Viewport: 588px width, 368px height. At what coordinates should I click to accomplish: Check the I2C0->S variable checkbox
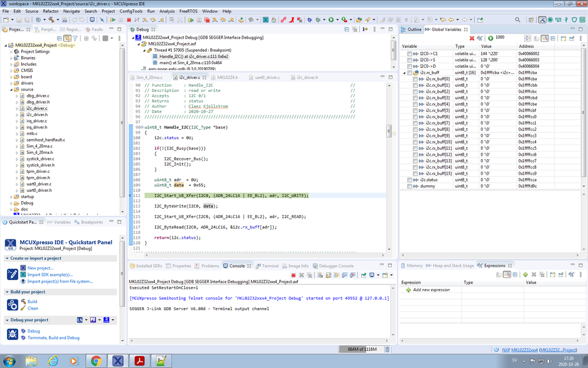tap(409, 60)
